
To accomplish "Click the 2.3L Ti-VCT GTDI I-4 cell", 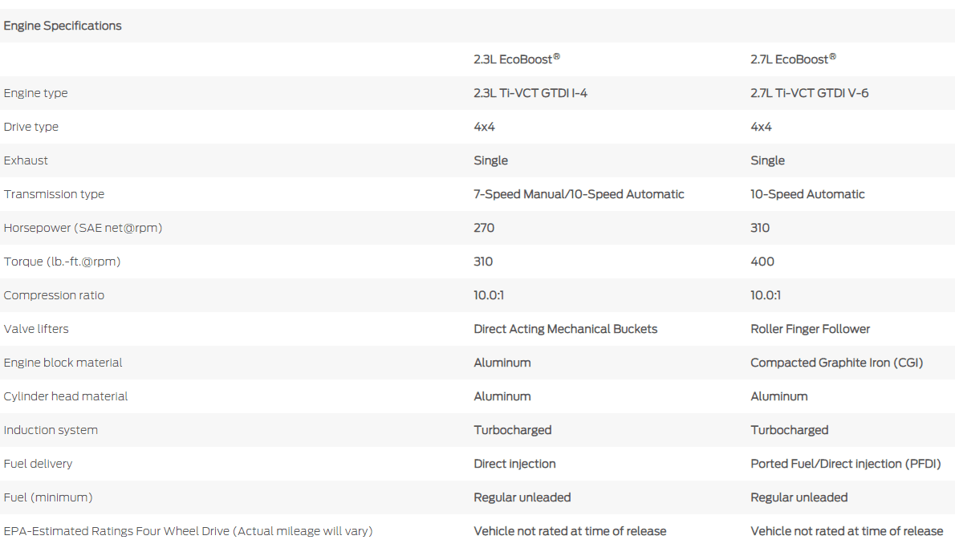I will (530, 93).
